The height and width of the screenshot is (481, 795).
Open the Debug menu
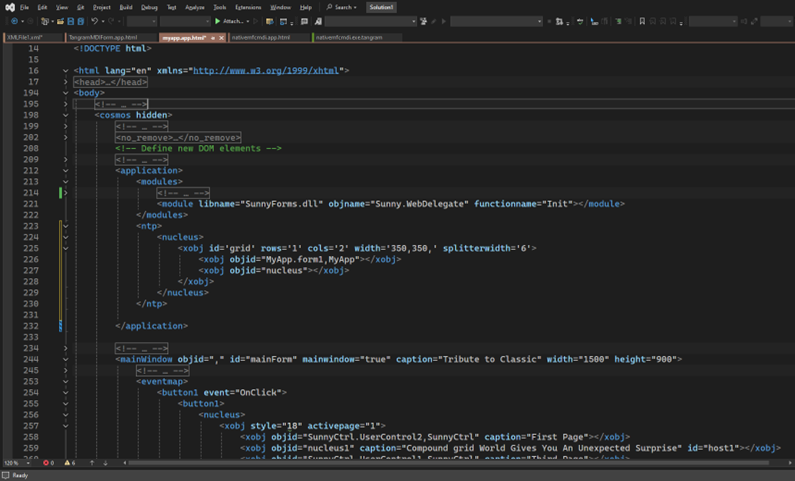tap(149, 7)
